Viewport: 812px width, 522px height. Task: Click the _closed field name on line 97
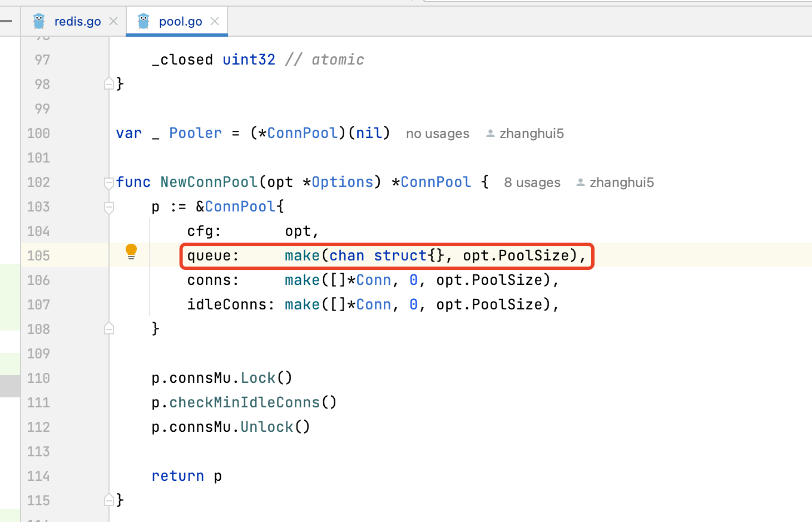coord(182,60)
